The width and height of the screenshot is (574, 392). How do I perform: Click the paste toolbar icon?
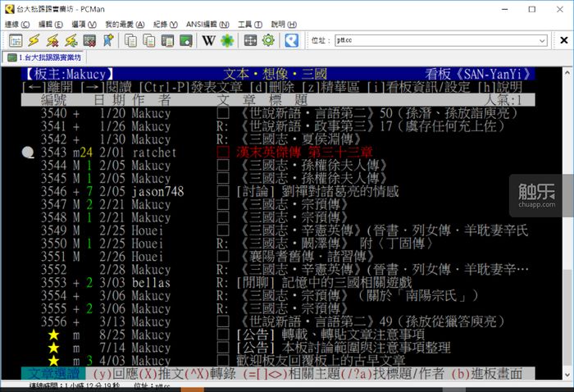coord(167,40)
